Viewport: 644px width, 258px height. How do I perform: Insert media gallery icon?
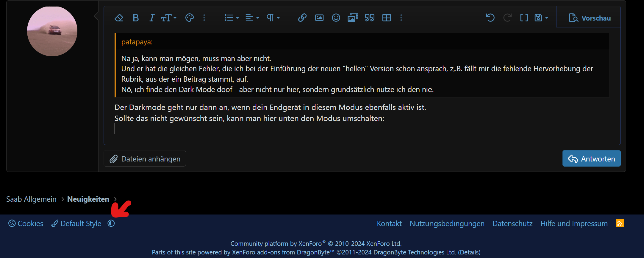click(353, 18)
